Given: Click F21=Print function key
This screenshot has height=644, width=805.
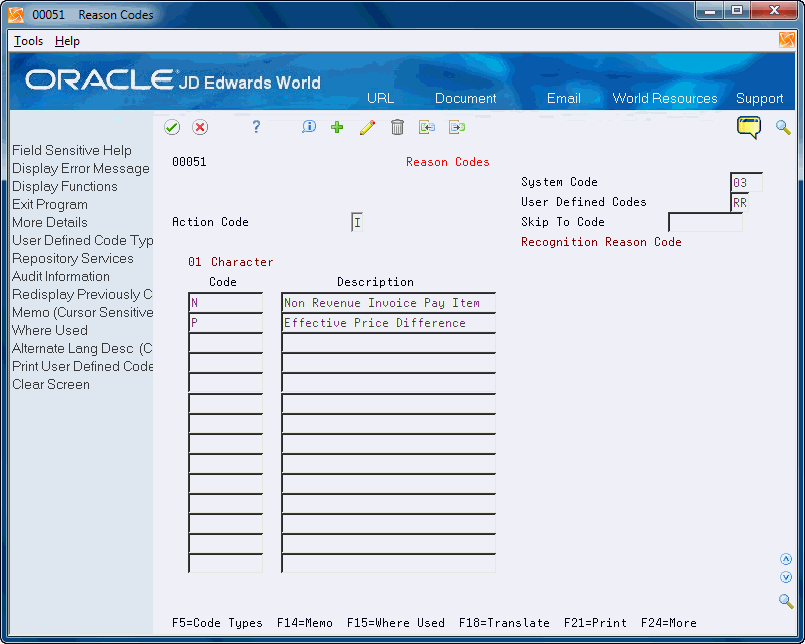Looking at the screenshot, I should 596,623.
